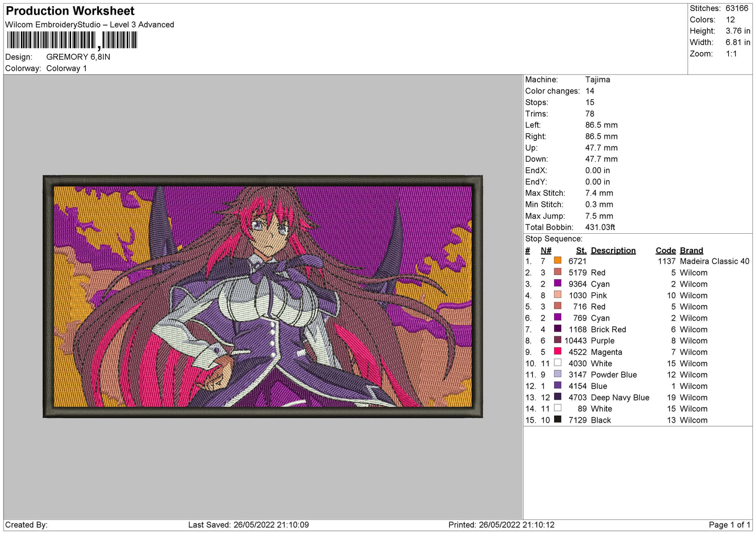Click the Brick Red swatch for stop 7
756x534 pixels.
558,328
